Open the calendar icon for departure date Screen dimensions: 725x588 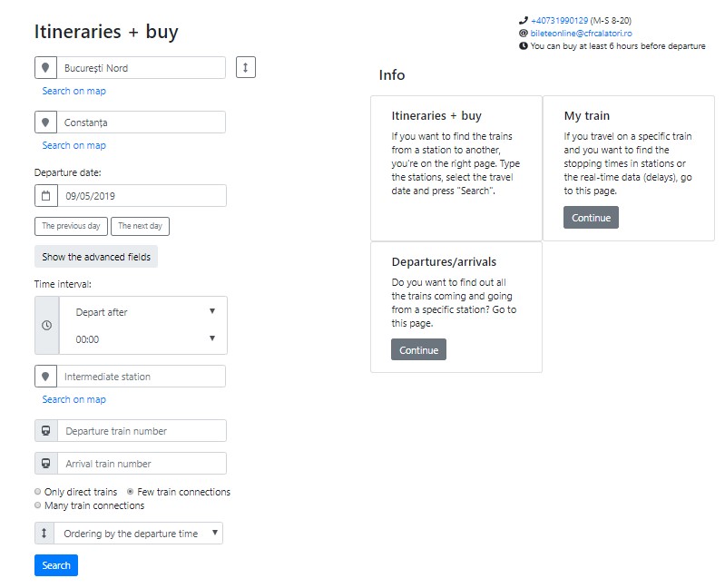click(45, 195)
